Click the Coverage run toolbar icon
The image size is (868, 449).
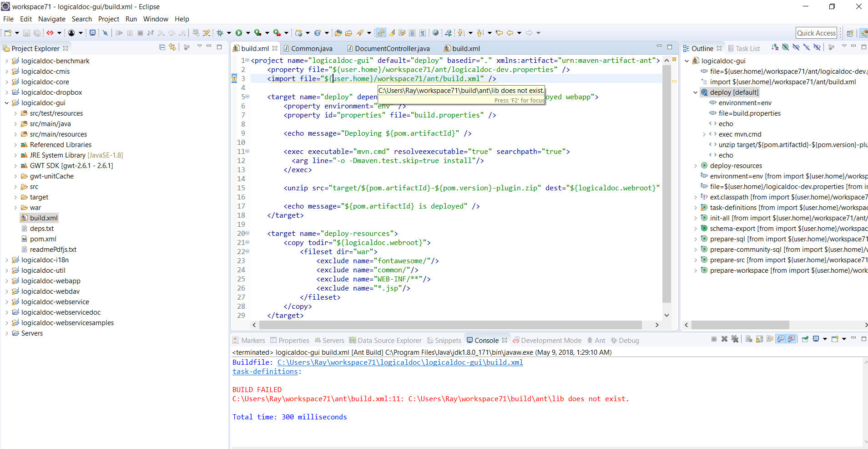click(257, 33)
